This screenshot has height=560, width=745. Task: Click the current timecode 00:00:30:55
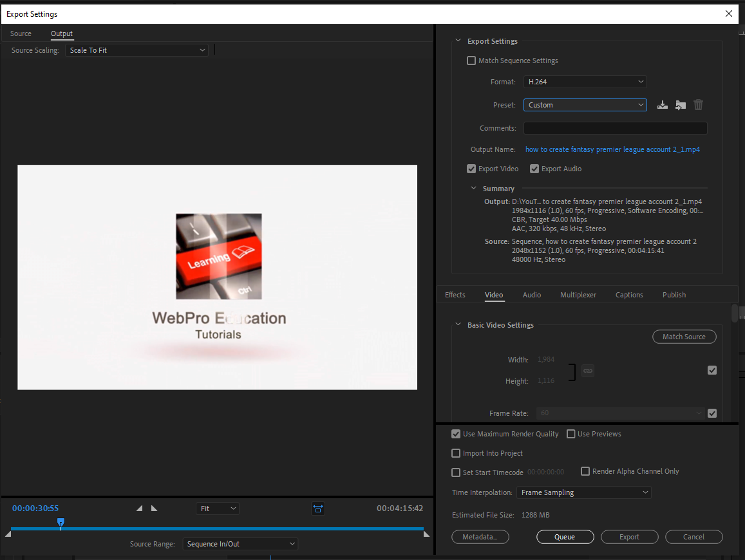[x=35, y=509]
